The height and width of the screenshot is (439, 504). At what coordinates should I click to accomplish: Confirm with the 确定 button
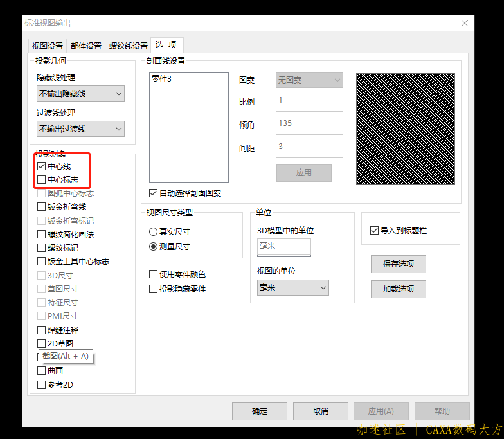click(260, 411)
